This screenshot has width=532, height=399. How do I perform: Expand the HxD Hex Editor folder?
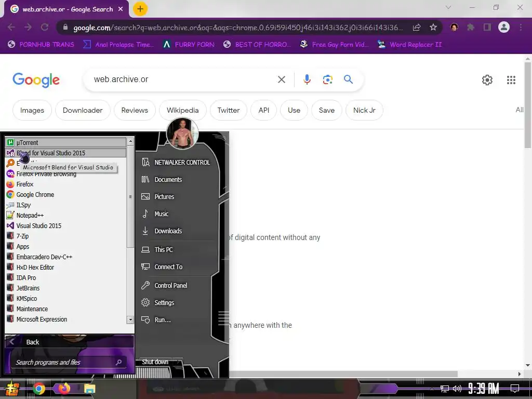point(66,268)
